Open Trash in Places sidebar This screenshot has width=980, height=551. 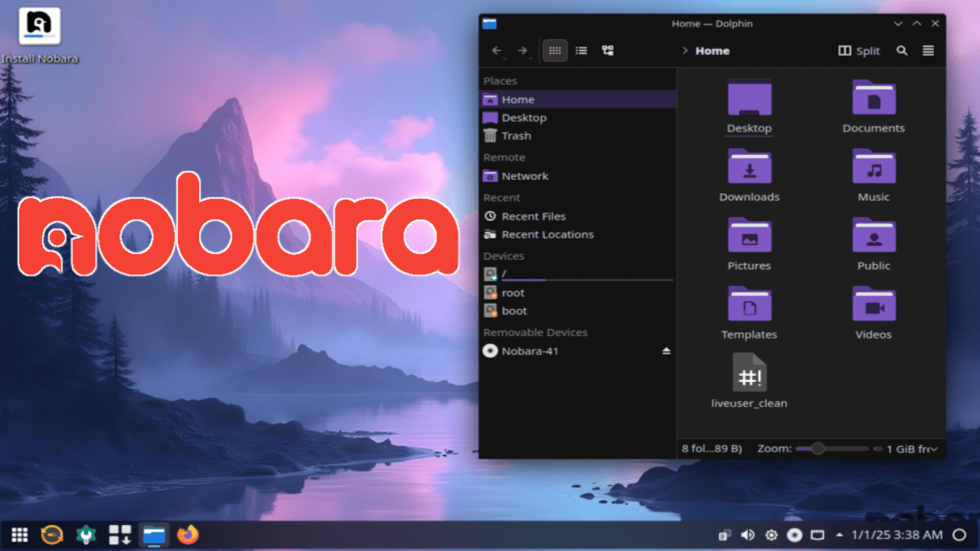click(578, 135)
